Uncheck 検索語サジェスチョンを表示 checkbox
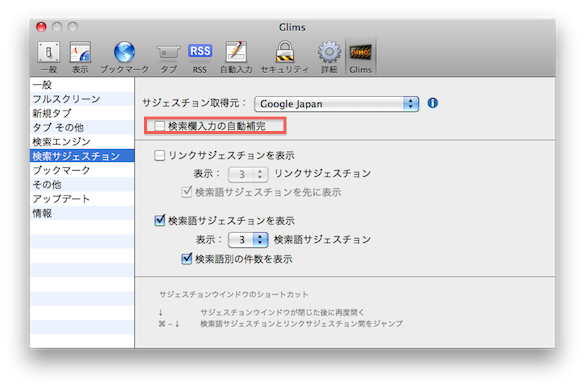Image resolution: width=585 pixels, height=389 pixels. [x=160, y=220]
